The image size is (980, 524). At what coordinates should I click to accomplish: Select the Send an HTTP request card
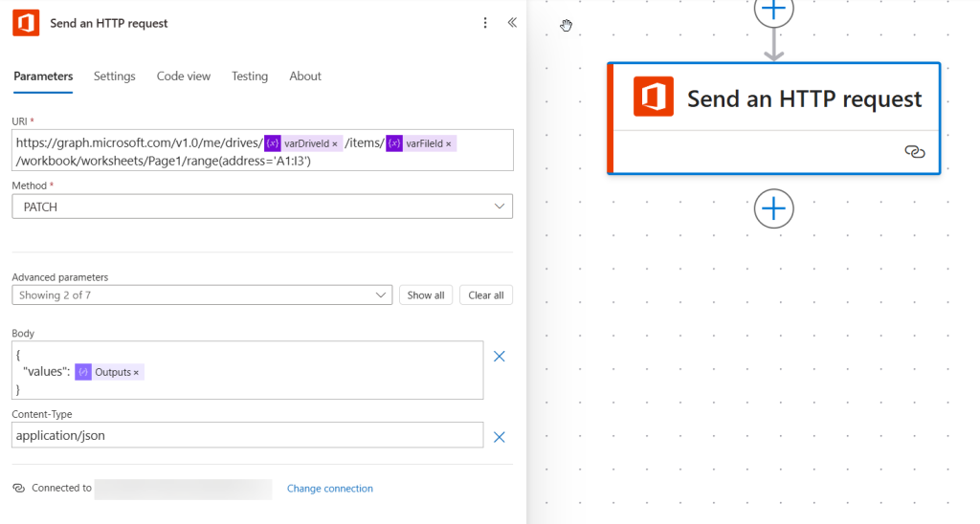click(773, 119)
